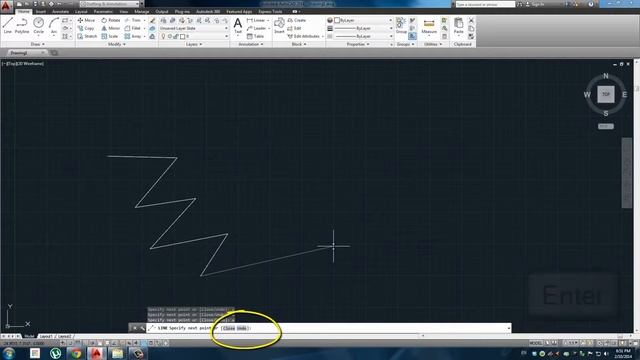Click the command line input area
The width and height of the screenshot is (640, 360).
tap(329, 328)
